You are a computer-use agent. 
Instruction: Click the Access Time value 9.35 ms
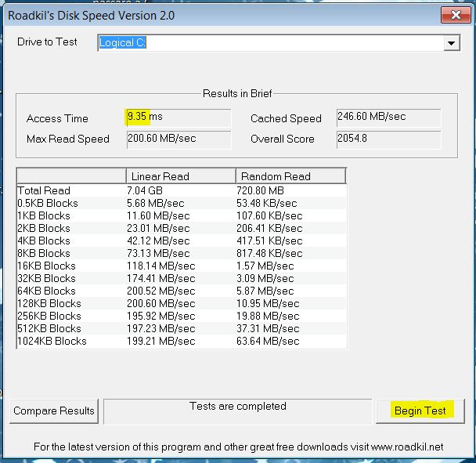coord(178,118)
